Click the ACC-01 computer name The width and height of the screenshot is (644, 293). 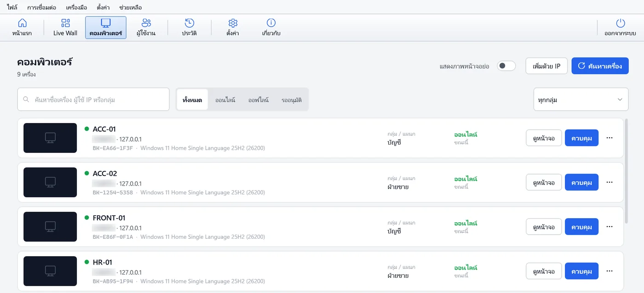104,129
